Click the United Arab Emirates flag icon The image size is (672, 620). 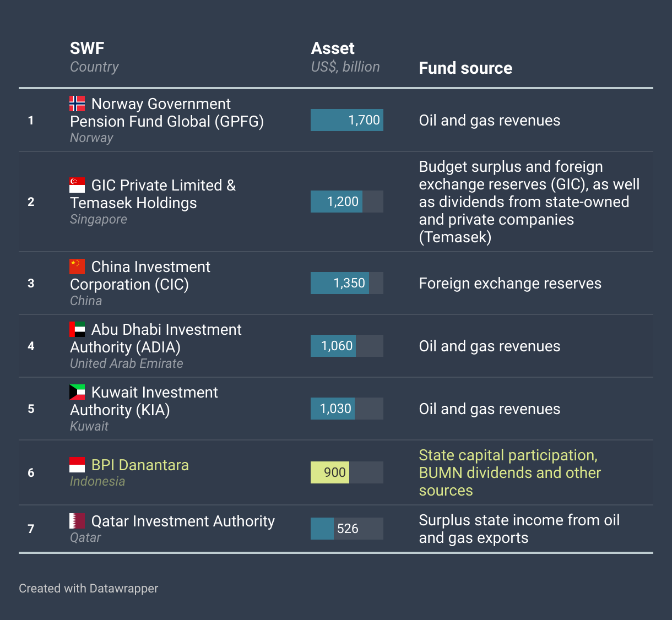coord(77,329)
